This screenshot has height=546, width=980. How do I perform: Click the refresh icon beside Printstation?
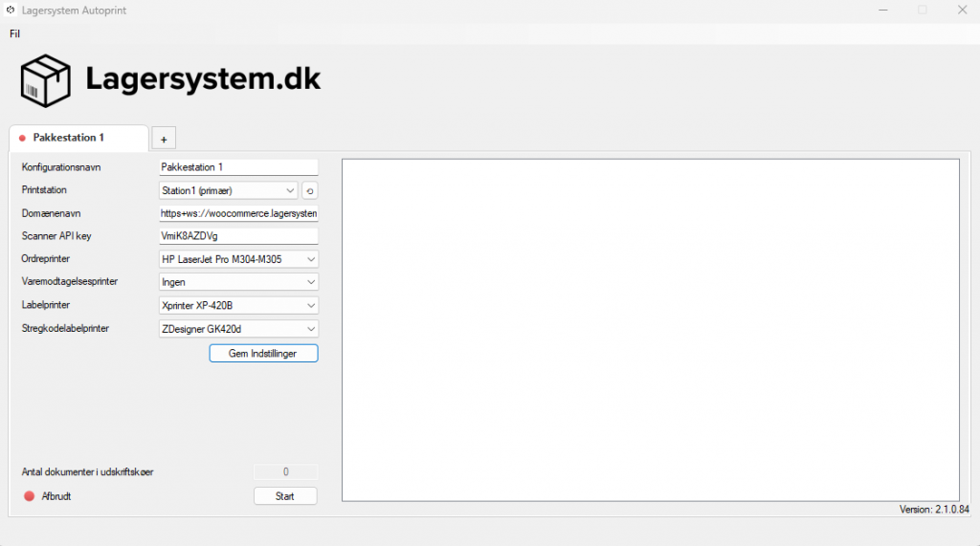coord(310,190)
